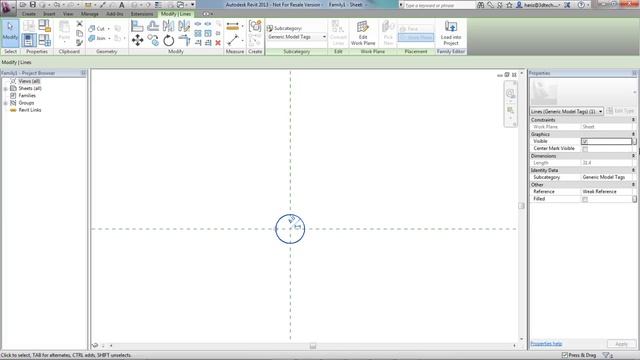Select the Trim/Extend to Corner tool

click(x=184, y=40)
